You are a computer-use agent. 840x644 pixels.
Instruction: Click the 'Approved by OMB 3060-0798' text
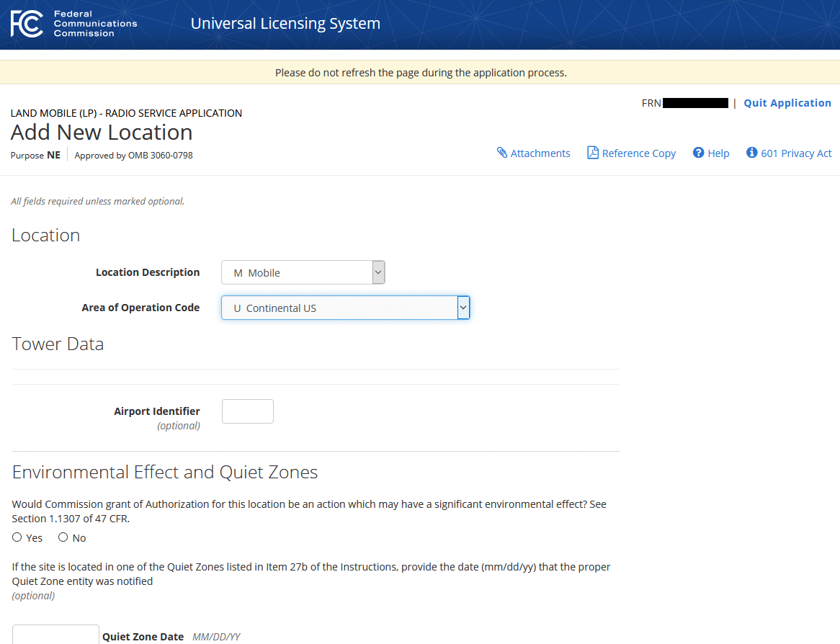[x=133, y=156]
